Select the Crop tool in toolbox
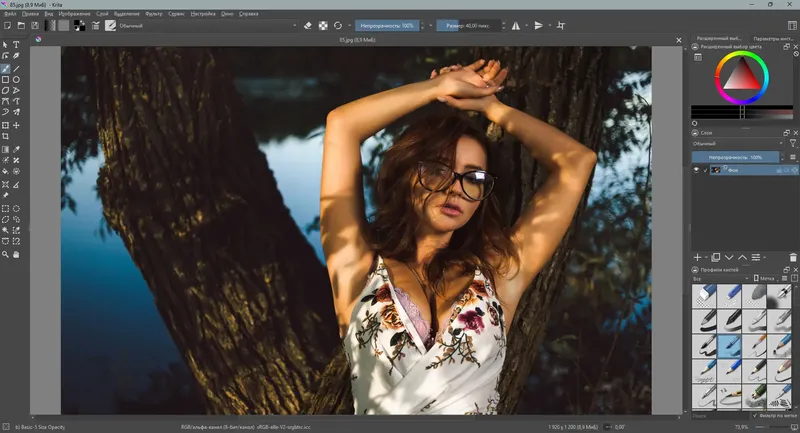 (x=6, y=137)
